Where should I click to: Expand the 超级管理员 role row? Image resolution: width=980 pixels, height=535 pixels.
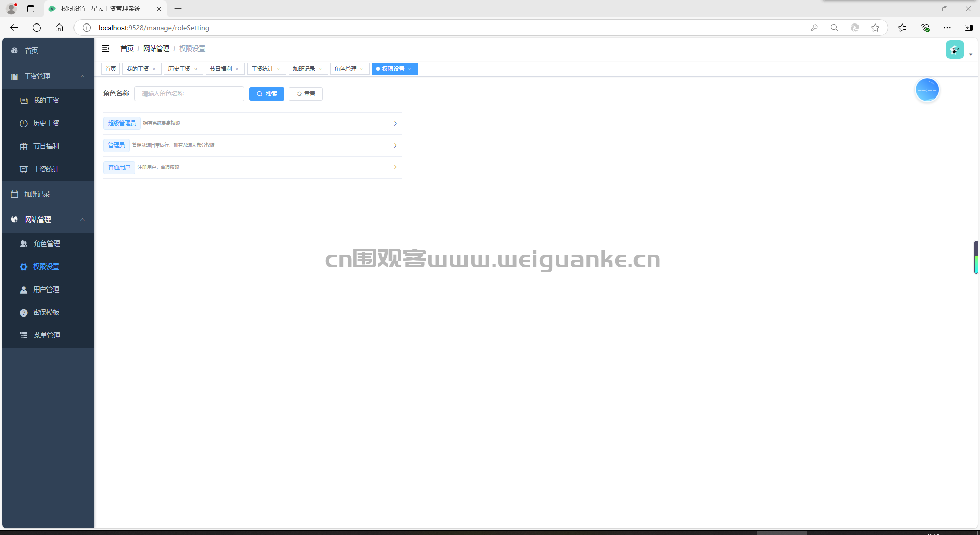[395, 124]
